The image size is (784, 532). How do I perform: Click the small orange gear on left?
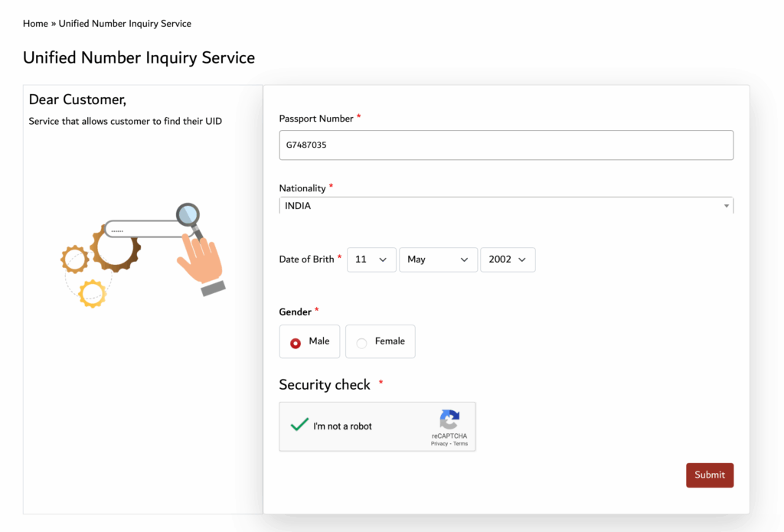pyautogui.click(x=74, y=259)
